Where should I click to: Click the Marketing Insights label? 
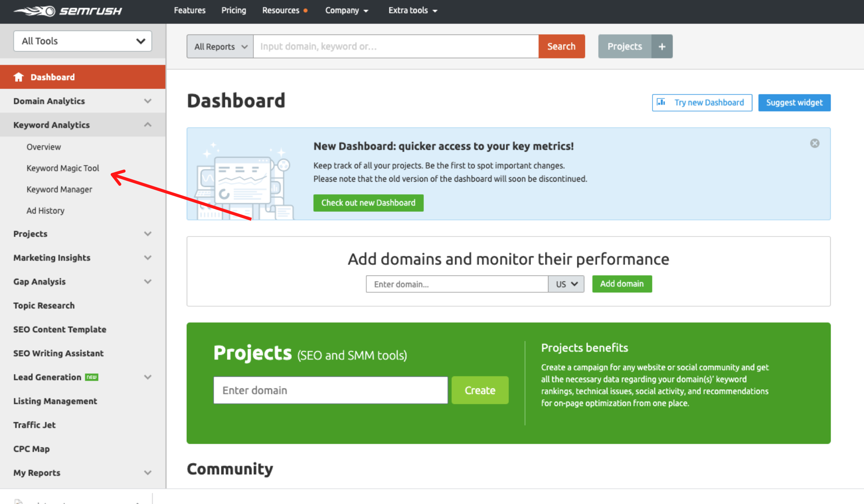pos(52,258)
